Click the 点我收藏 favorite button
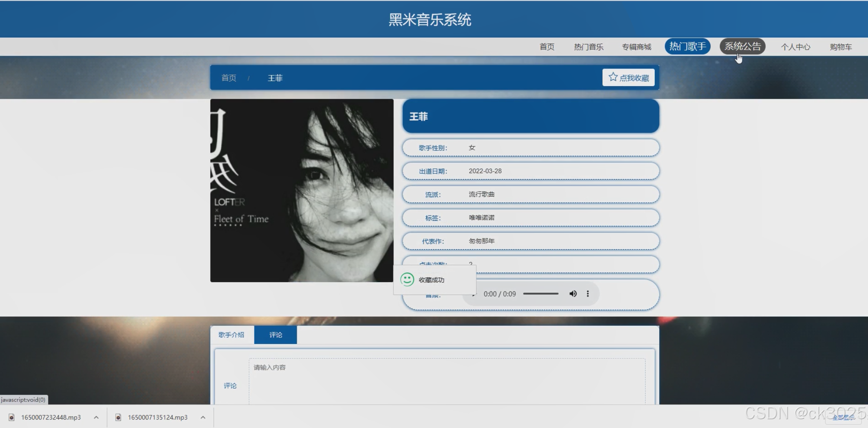The height and width of the screenshot is (428, 868). point(628,78)
